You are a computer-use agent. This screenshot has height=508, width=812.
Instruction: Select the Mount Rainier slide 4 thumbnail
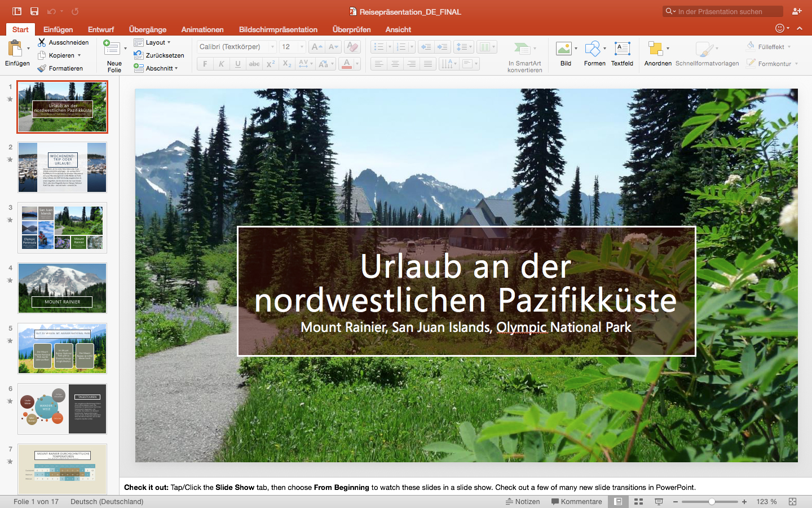click(x=62, y=288)
